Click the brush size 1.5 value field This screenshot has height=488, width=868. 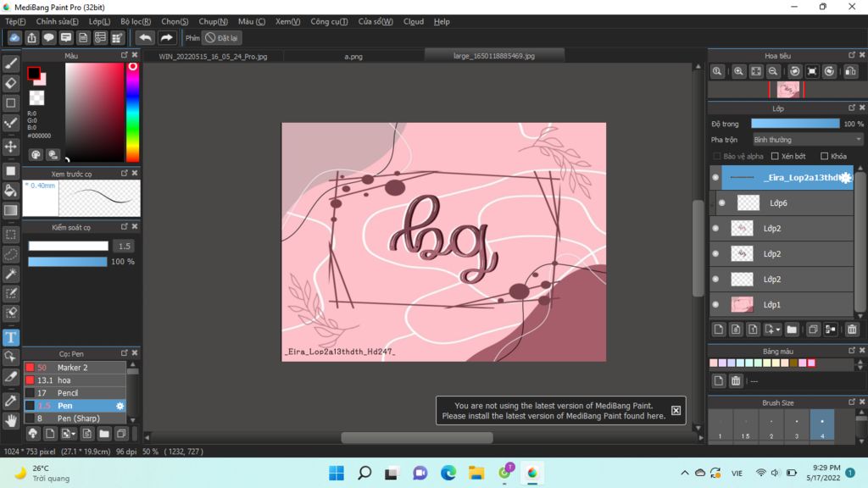click(x=125, y=247)
